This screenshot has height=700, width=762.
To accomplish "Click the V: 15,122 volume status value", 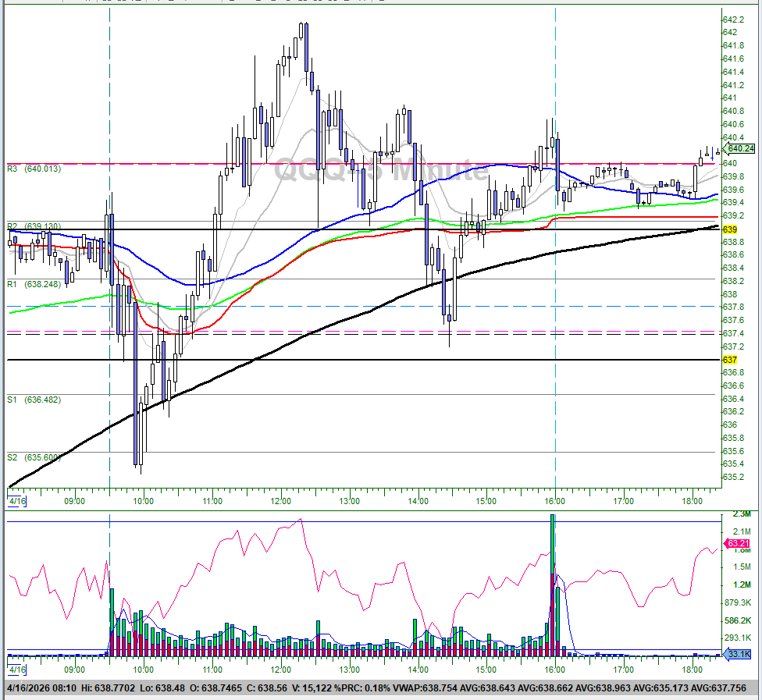I will (312, 688).
